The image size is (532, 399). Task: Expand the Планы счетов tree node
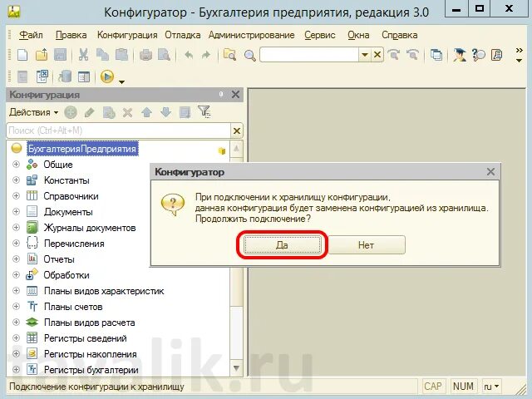pyautogui.click(x=16, y=307)
